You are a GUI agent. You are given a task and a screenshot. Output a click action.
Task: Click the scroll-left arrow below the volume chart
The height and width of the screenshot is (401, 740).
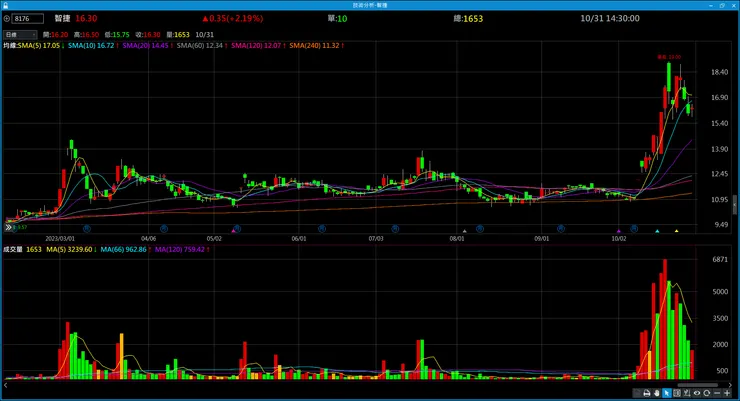tap(6, 385)
